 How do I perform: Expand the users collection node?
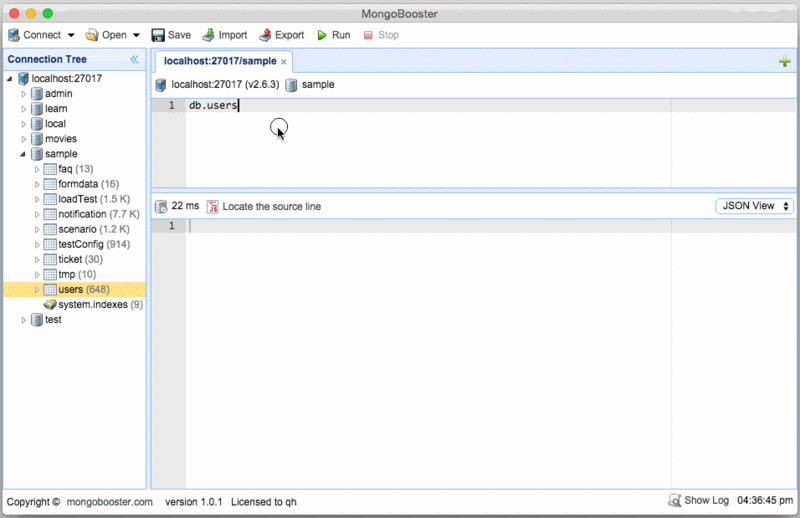(37, 290)
